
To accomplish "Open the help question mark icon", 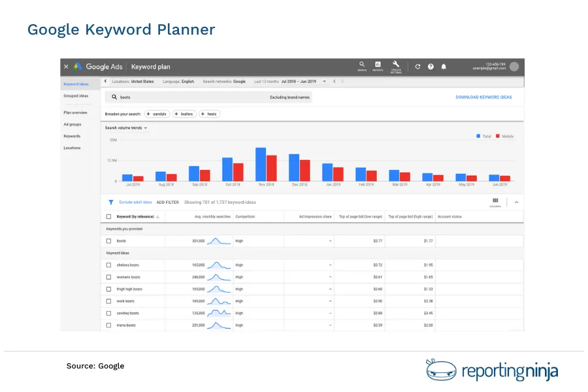I will (x=431, y=67).
